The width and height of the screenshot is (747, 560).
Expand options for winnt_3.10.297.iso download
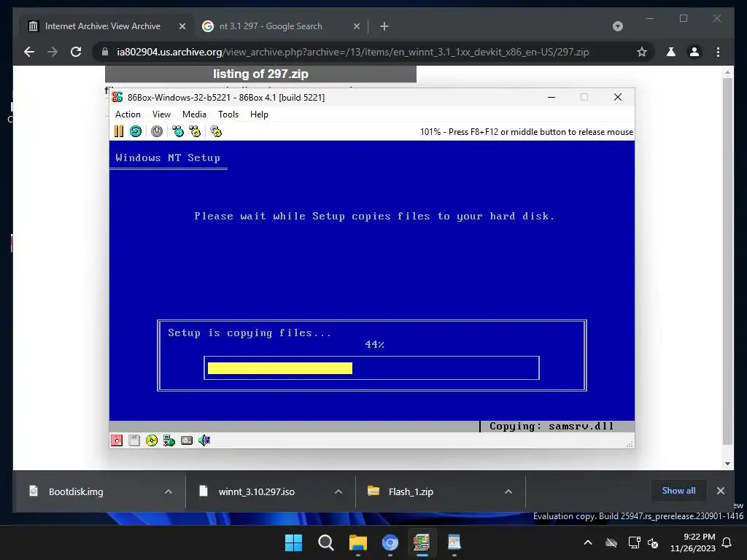pos(338,491)
